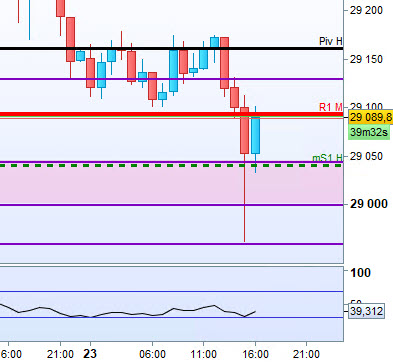
Task: Select the Piv H pivot label
Action: pos(331,41)
